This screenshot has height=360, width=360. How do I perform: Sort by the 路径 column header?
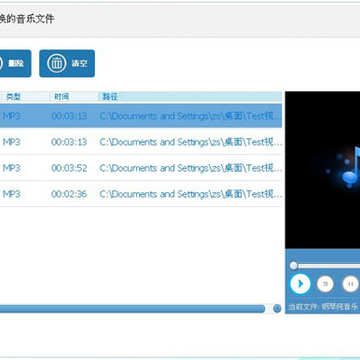190,97
